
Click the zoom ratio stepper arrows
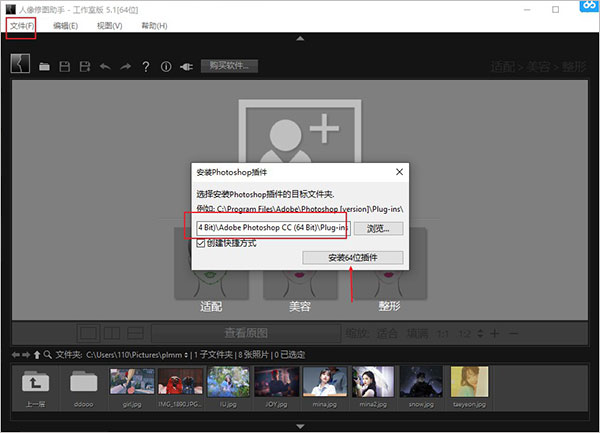pos(480,334)
